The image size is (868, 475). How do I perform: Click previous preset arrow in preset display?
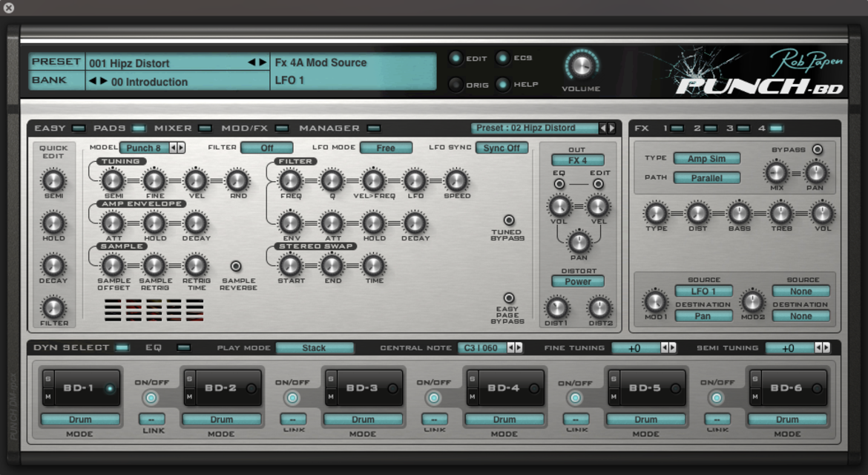pos(251,62)
